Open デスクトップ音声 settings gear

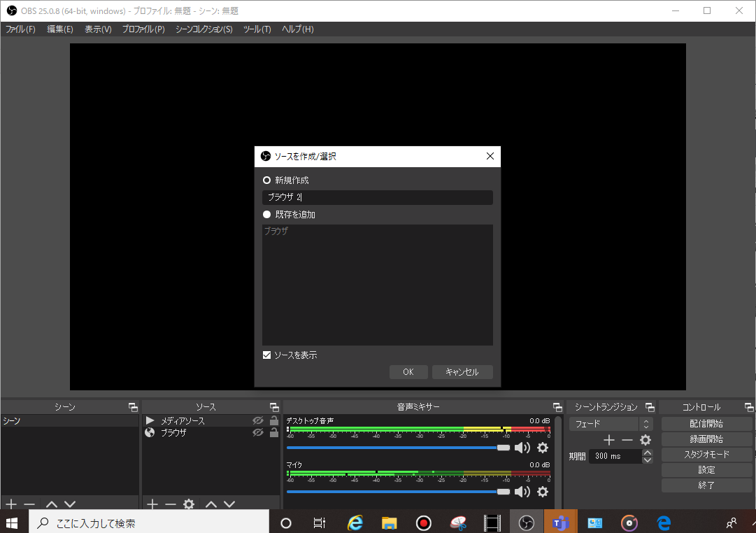point(543,448)
